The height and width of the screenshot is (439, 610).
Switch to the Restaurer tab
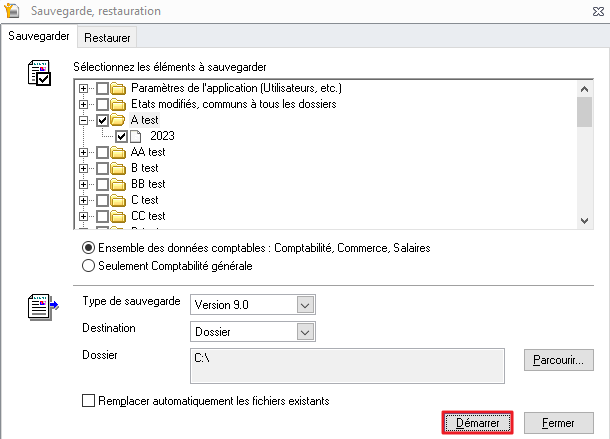click(107, 37)
